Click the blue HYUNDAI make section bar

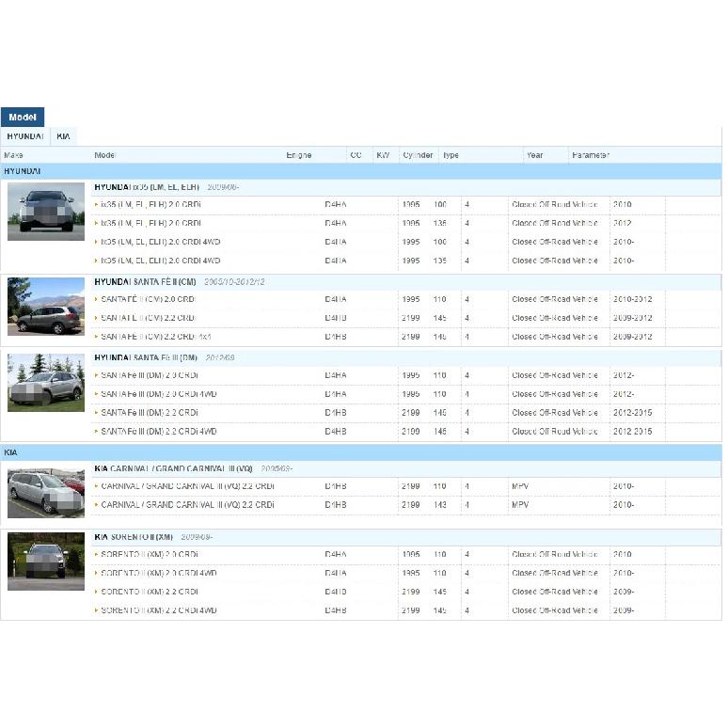[x=361, y=171]
